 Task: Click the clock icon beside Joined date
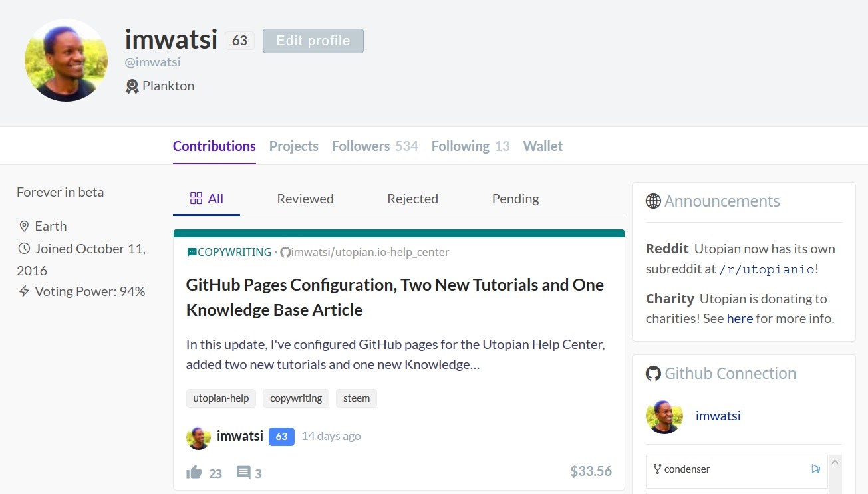point(24,249)
